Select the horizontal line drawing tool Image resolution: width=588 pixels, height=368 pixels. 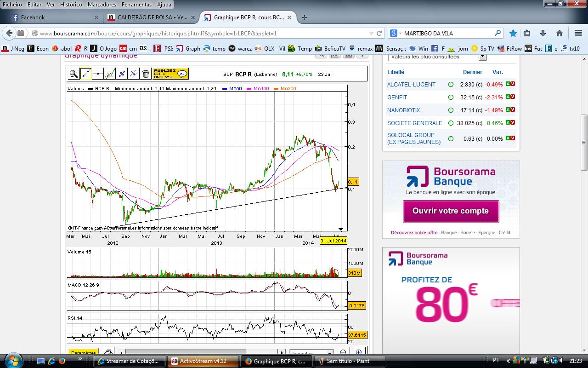click(x=97, y=74)
